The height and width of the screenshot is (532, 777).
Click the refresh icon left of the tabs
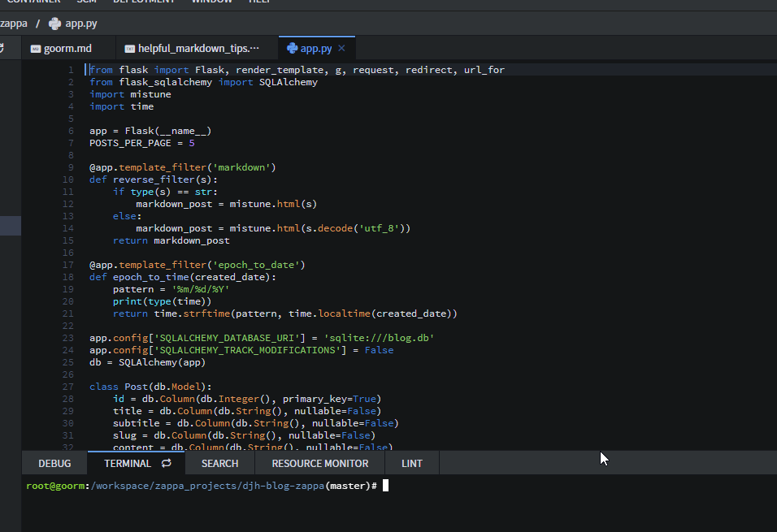(x=2, y=49)
